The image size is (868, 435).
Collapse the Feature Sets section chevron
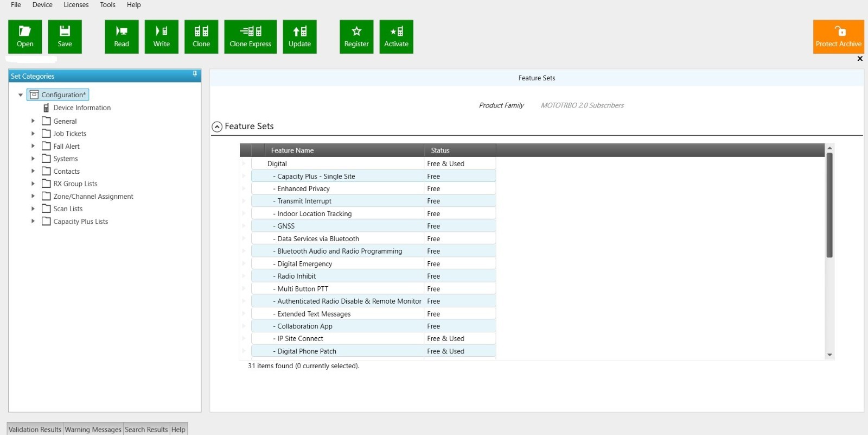(x=217, y=127)
